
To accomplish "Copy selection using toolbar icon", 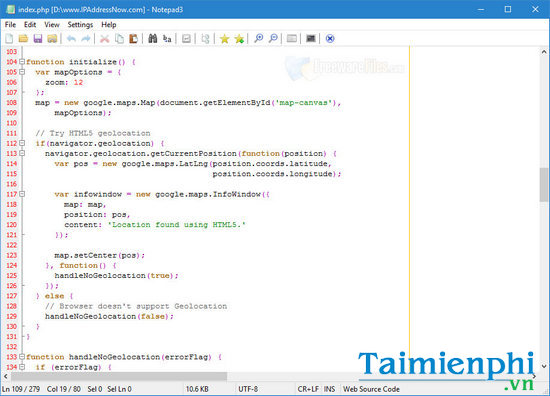I will coord(119,39).
